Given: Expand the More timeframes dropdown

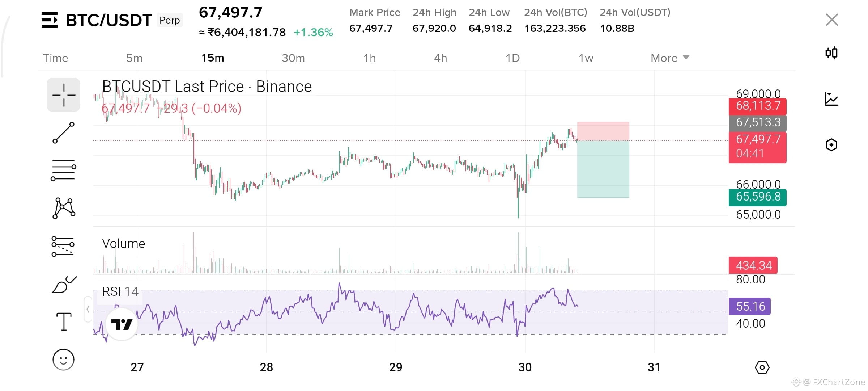Looking at the screenshot, I should click(670, 58).
